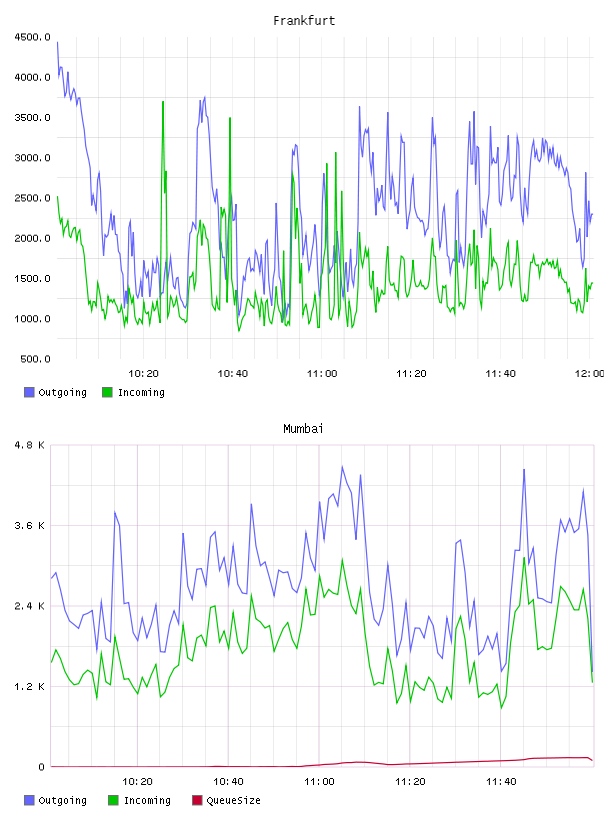Click the 1000.0 y-axis label in Frankfurt chart
This screenshot has height=816, width=608.
click(x=32, y=318)
